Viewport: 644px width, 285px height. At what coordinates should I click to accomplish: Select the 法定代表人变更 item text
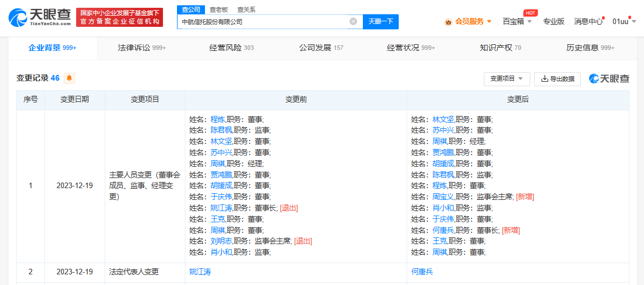[x=134, y=272]
